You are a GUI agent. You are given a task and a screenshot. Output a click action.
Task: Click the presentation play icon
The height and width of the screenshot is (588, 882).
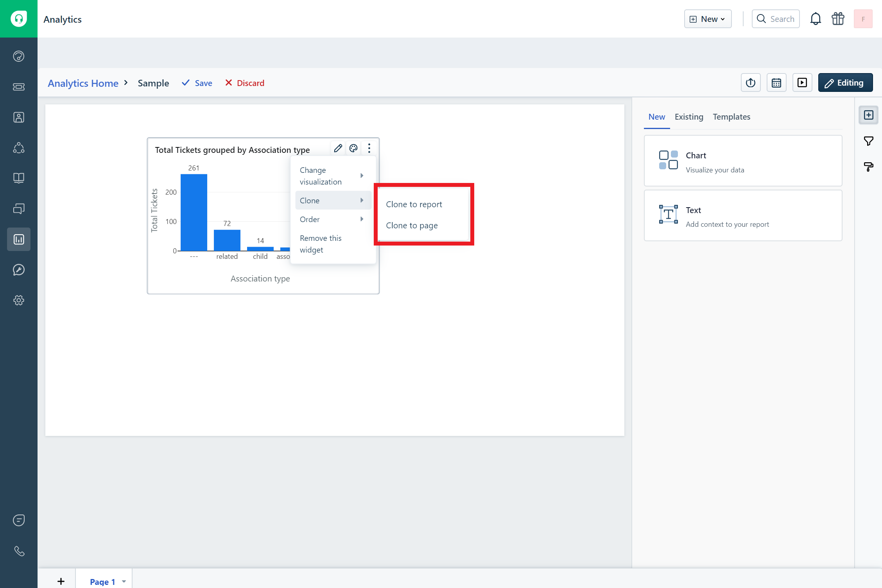pyautogui.click(x=802, y=83)
